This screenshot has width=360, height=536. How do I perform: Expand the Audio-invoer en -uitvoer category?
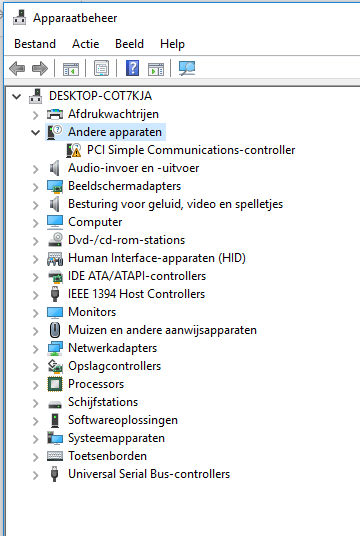tap(36, 169)
